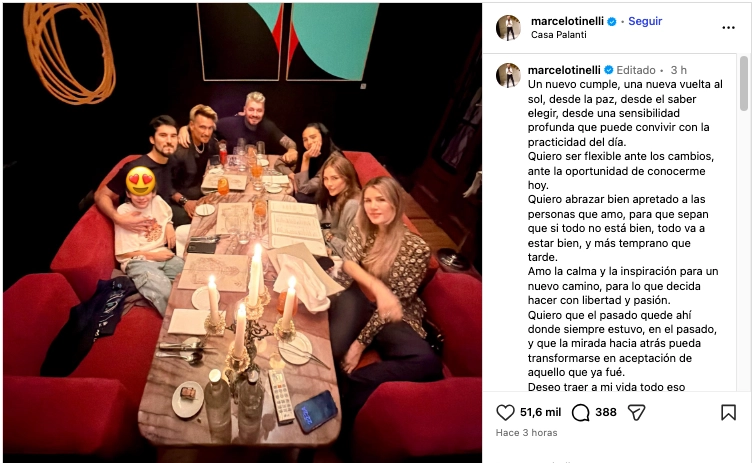The image size is (753, 463).
Task: Open the Casa Palanti location link
Action: point(559,35)
